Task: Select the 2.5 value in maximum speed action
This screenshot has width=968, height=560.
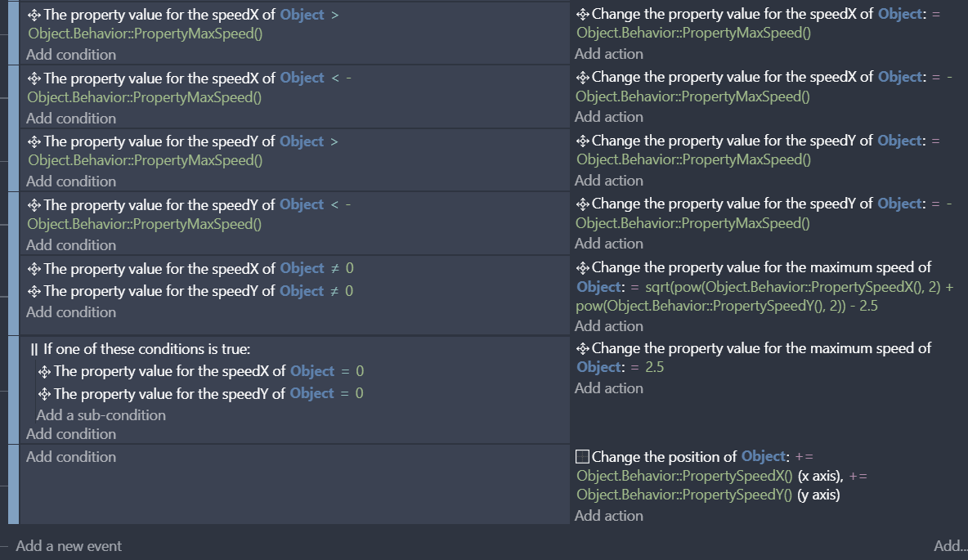Action: [x=654, y=367]
